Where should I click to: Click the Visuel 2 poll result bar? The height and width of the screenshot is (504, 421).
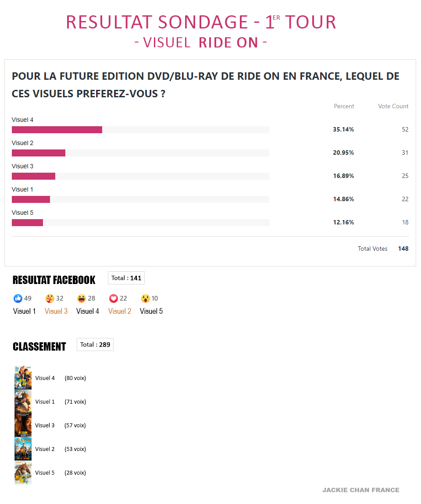[140, 153]
